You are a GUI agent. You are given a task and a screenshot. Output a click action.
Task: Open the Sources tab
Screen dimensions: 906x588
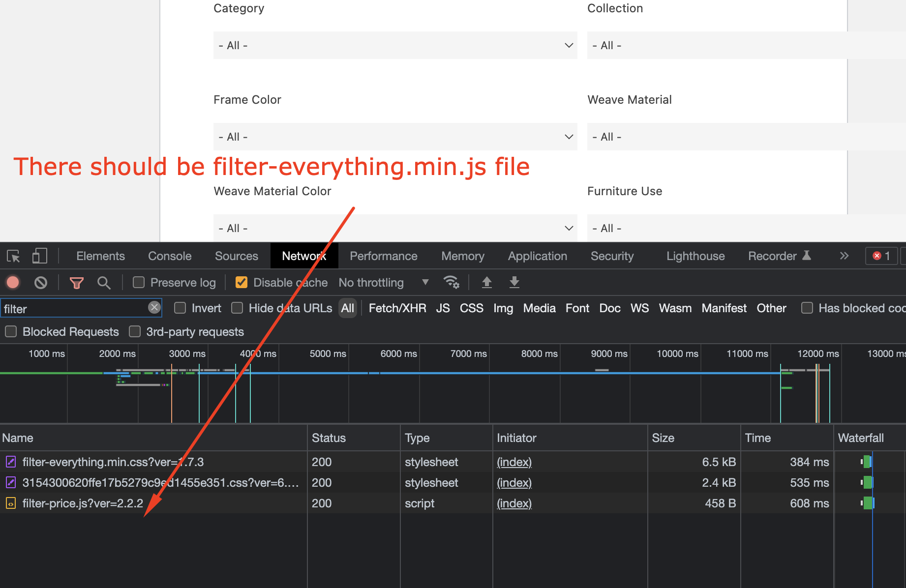point(237,256)
